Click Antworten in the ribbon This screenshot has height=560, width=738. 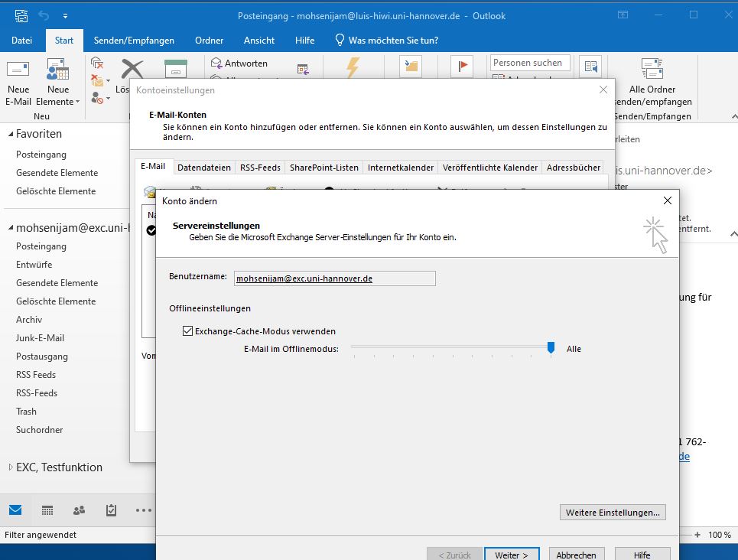tap(239, 63)
